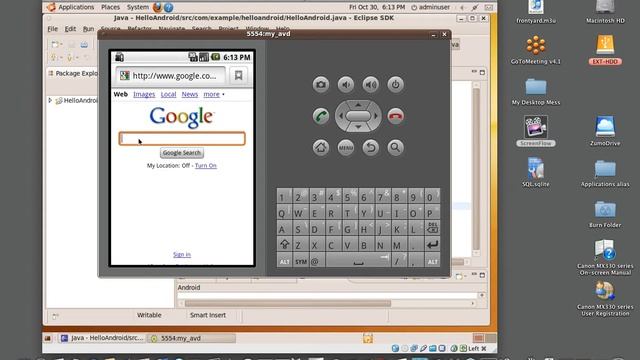Click the browser bookmark icon

tap(238, 76)
